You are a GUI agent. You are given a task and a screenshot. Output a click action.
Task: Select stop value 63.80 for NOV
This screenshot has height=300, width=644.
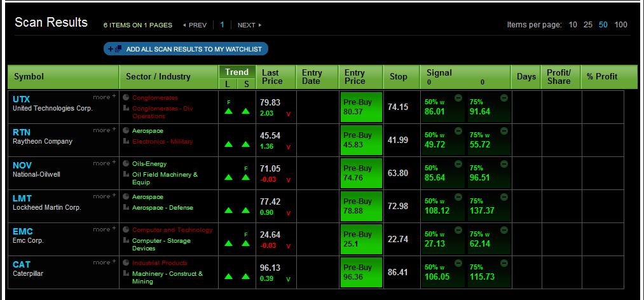click(x=398, y=173)
